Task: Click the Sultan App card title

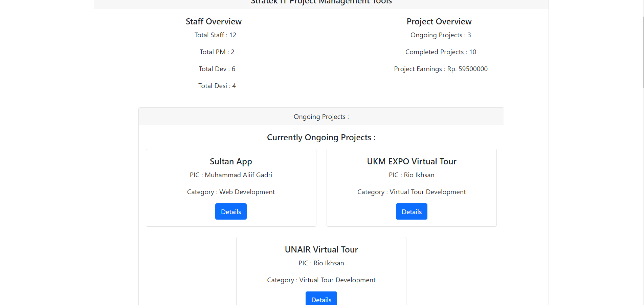Action: tap(231, 161)
